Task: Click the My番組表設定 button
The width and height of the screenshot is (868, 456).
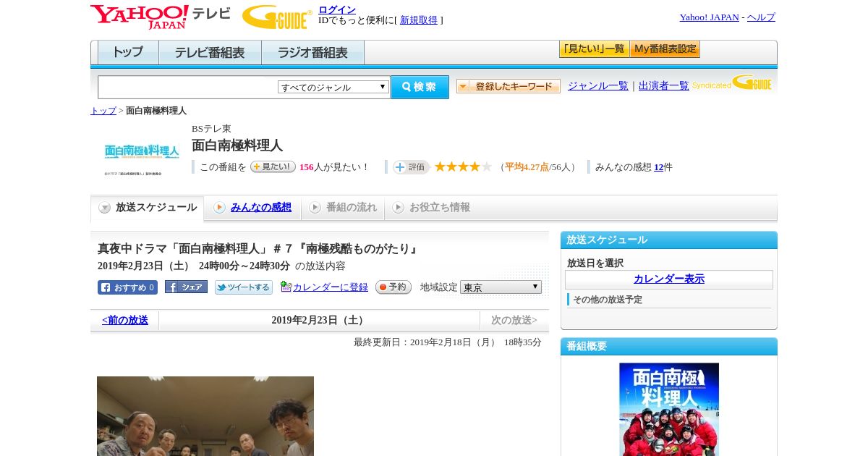Action: coord(665,49)
